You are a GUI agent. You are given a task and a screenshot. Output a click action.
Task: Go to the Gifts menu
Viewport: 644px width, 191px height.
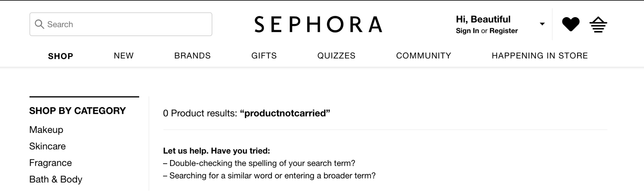tap(264, 56)
